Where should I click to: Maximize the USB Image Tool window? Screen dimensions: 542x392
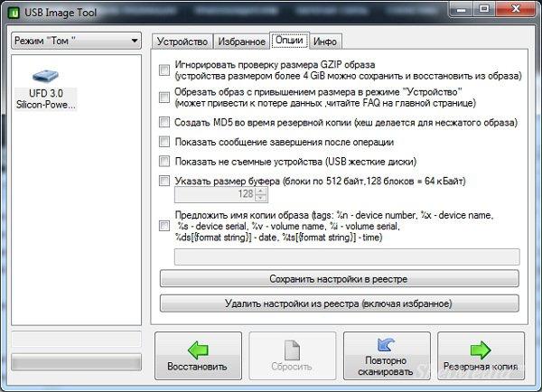point(484,9)
